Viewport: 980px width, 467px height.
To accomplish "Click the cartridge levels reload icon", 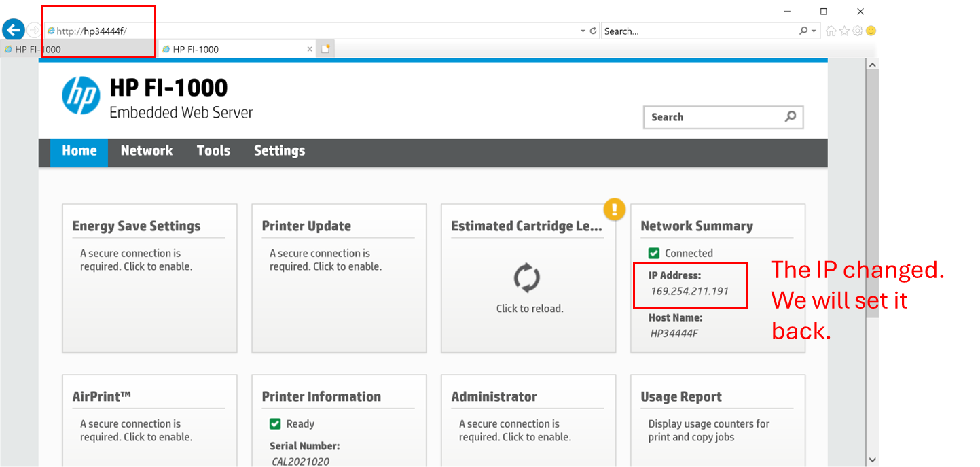I will (527, 278).
